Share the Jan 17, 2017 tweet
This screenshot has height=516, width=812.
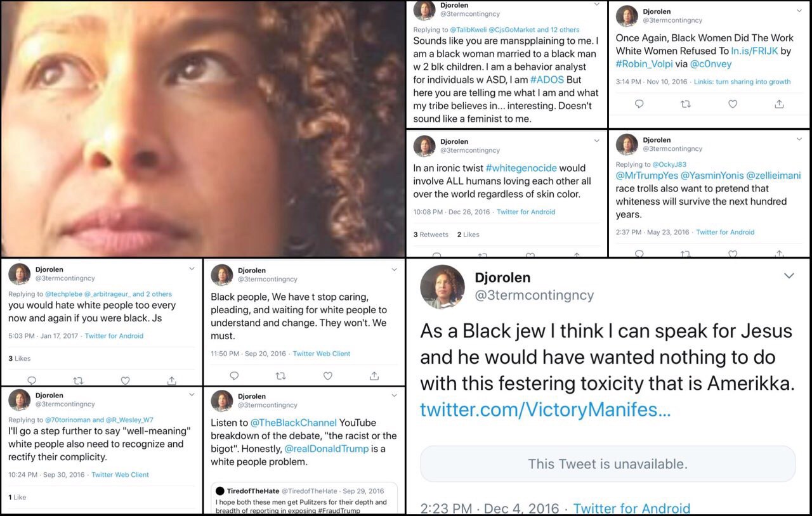click(172, 380)
